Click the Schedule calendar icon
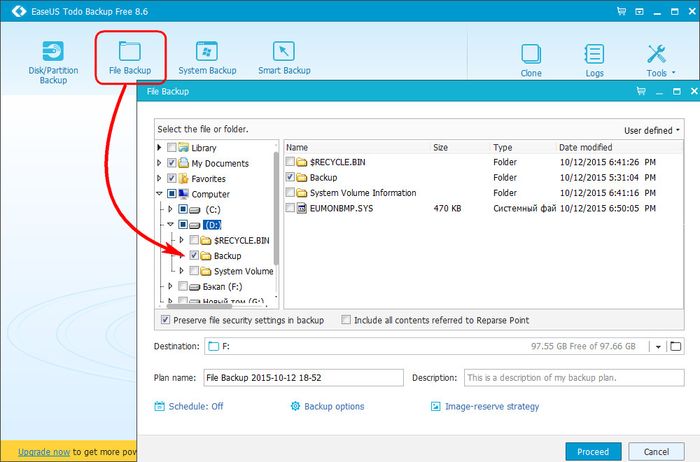The image size is (700, 462). (159, 406)
